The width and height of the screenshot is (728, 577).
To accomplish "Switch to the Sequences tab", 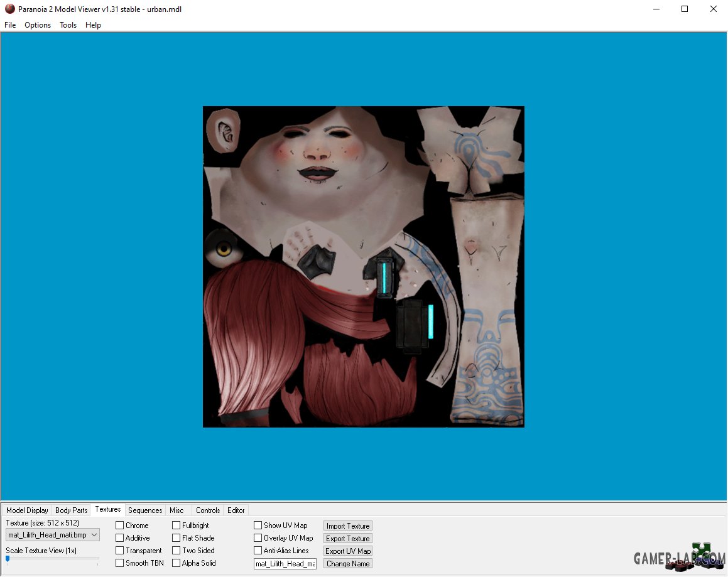I will (x=145, y=510).
